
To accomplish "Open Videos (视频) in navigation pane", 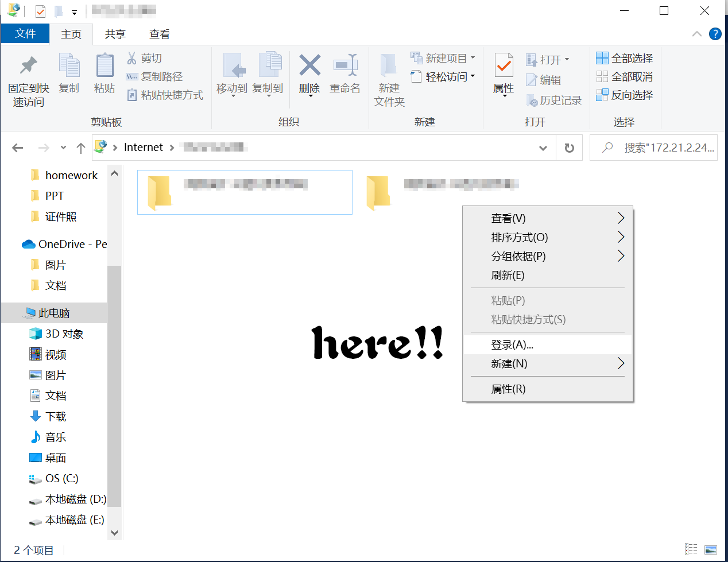I will pos(48,354).
